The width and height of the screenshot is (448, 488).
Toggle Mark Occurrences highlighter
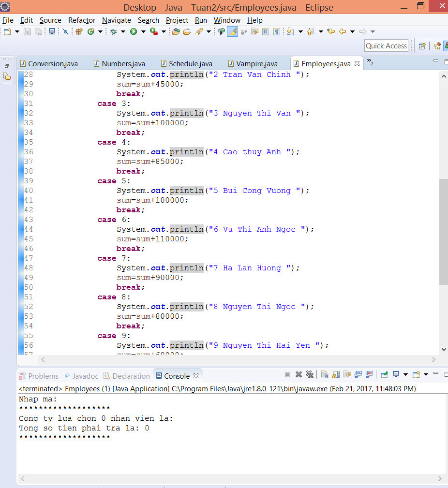coord(233,31)
